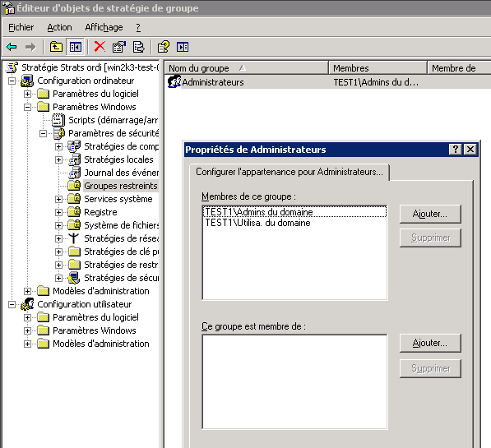Expand Stratégies de restriction logicielle node
The width and height of the screenshot is (491, 448).
59,265
